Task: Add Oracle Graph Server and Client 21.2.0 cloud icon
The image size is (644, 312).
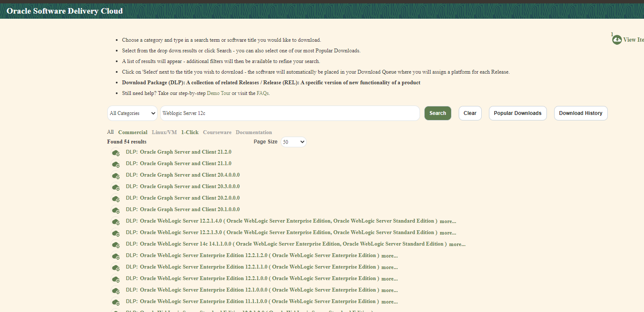Action: pos(115,153)
